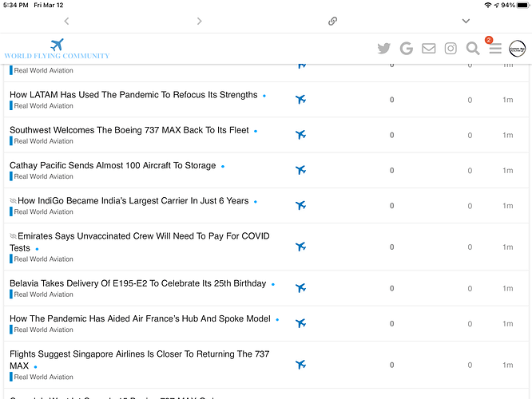The image size is (532, 399).
Task: Select the replies count of Southwest topic
Action: click(x=392, y=135)
